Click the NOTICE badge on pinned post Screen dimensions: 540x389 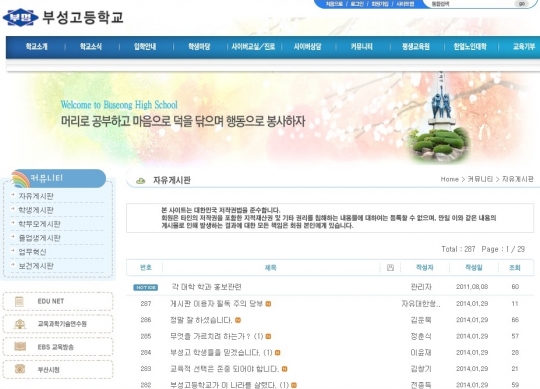pos(145,287)
